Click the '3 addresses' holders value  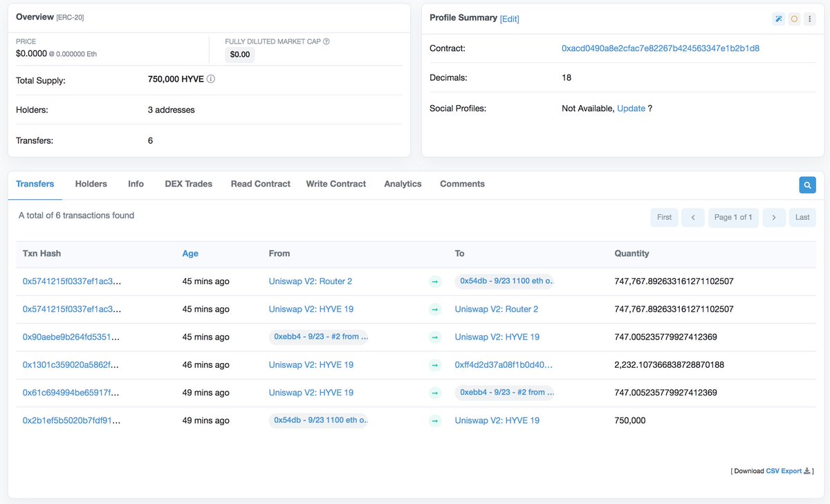click(172, 110)
